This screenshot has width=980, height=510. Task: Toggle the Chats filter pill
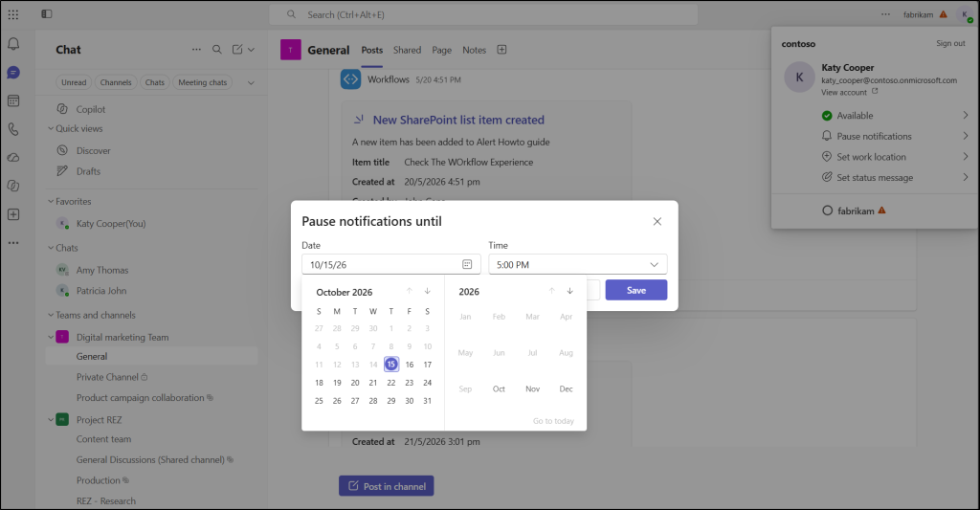(x=154, y=82)
